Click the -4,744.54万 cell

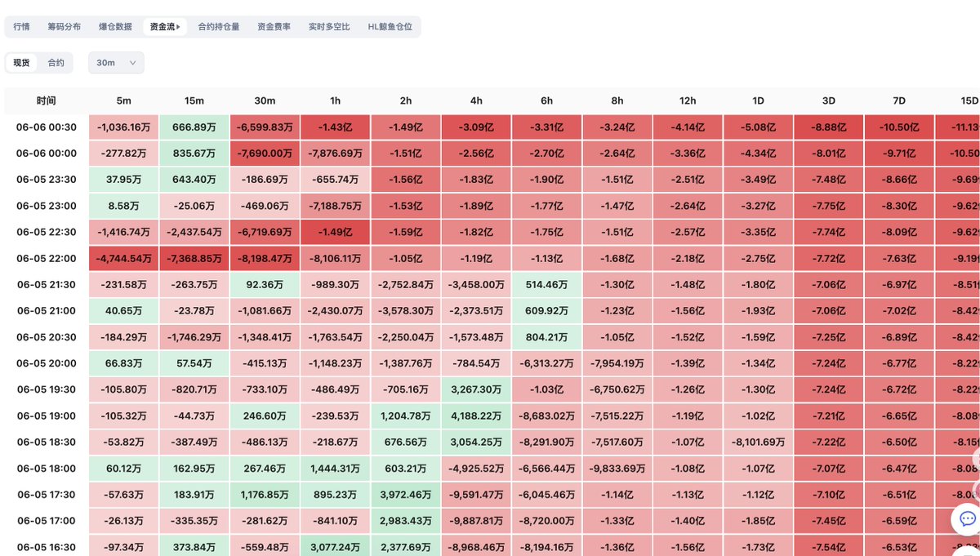pyautogui.click(x=123, y=259)
